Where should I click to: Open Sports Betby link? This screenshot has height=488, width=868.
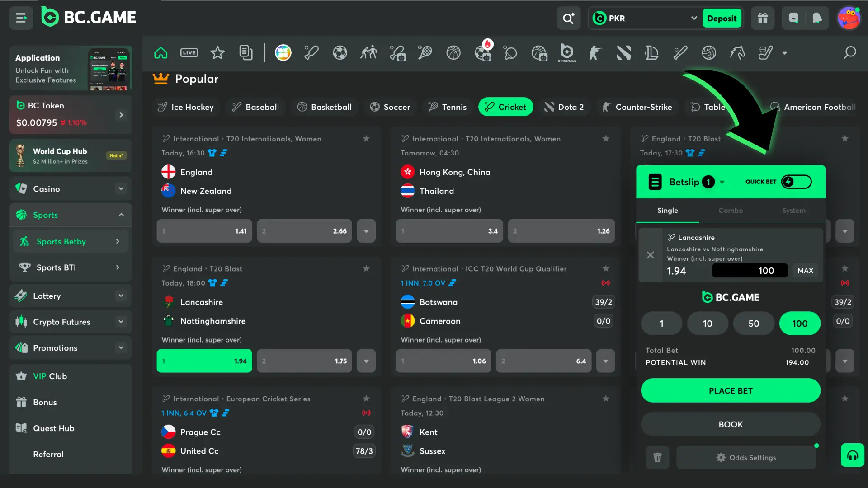(71, 242)
